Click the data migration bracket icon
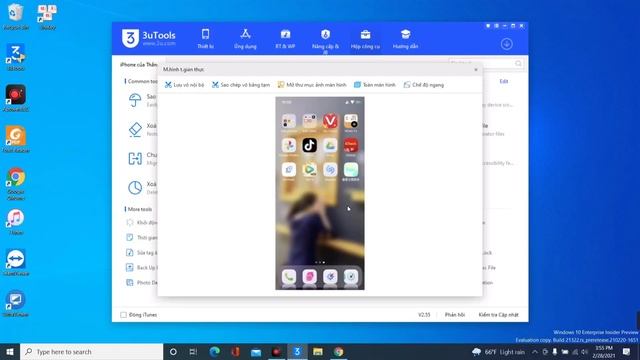The width and height of the screenshot is (640, 360). pos(135,158)
